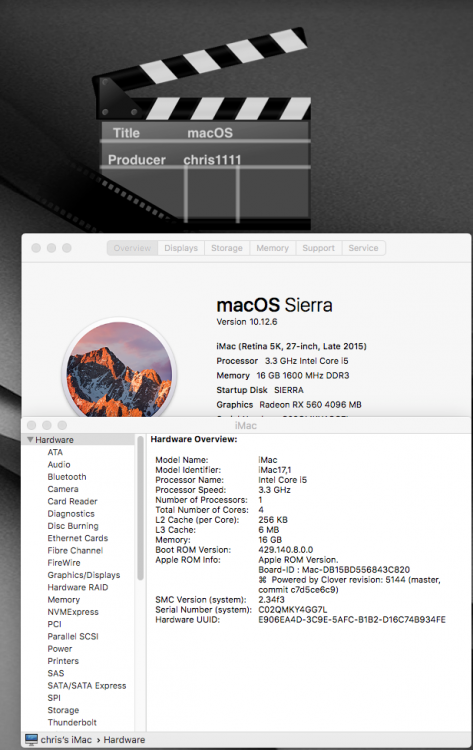Switch to the Overview tab
Image resolution: width=473 pixels, height=750 pixels.
(x=132, y=248)
